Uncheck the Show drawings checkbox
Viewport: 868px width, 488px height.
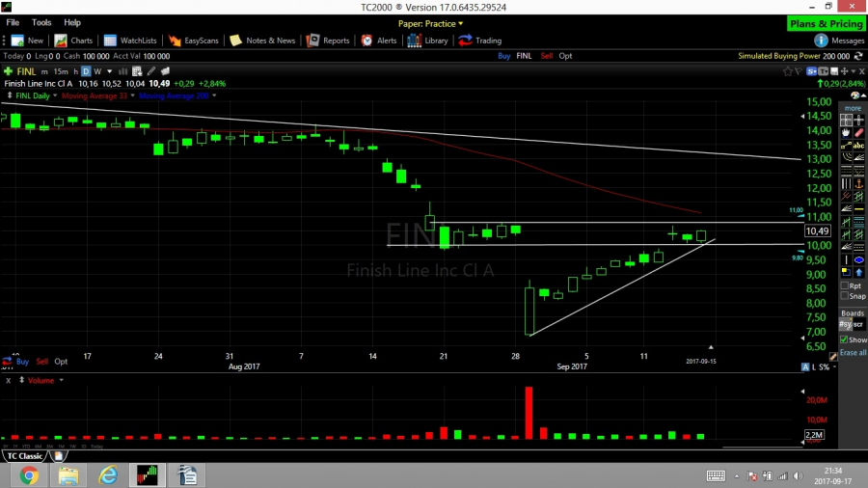(844, 339)
